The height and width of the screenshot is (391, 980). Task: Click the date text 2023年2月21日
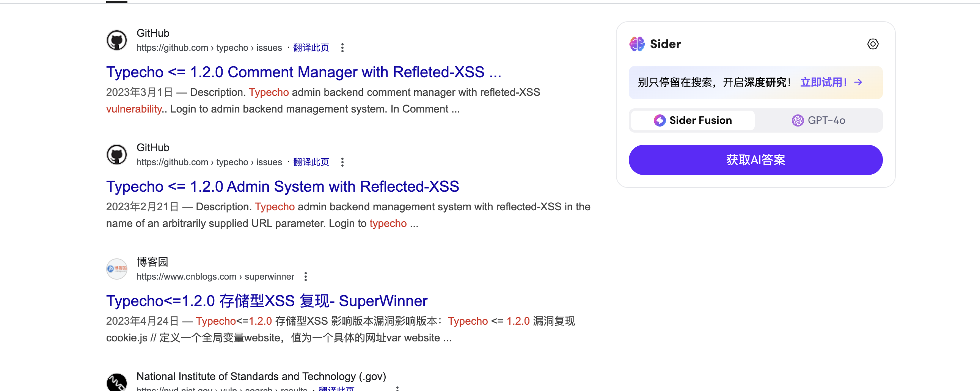click(x=142, y=207)
